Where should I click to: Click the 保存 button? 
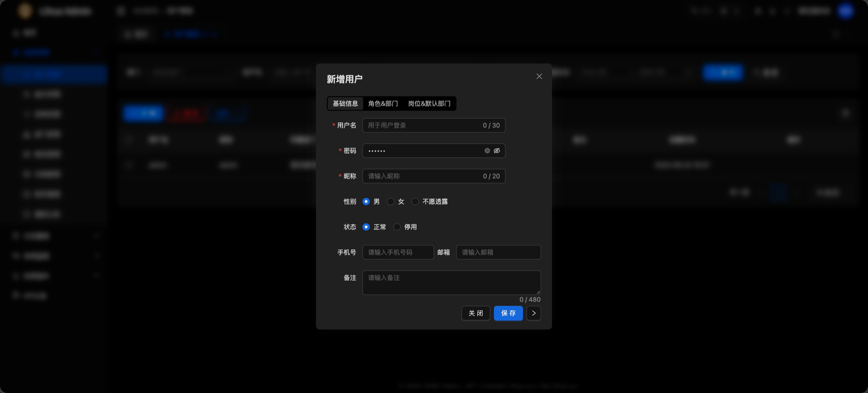click(508, 313)
